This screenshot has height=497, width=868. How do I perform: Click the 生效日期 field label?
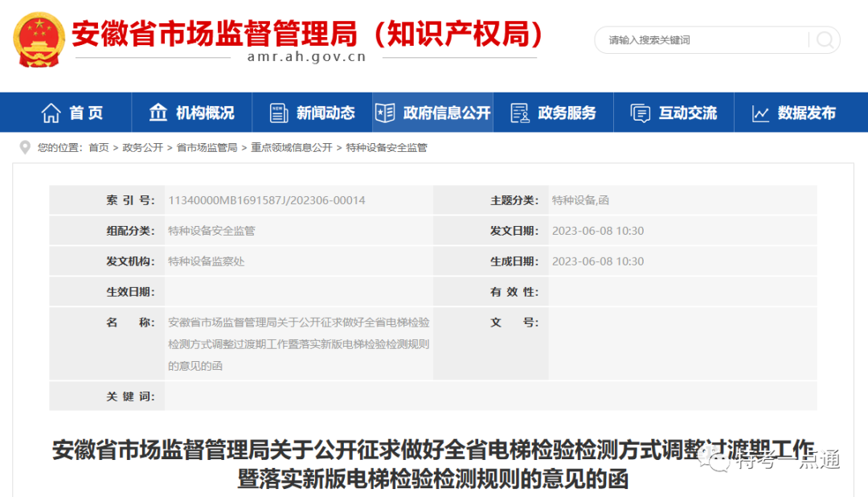click(x=131, y=291)
